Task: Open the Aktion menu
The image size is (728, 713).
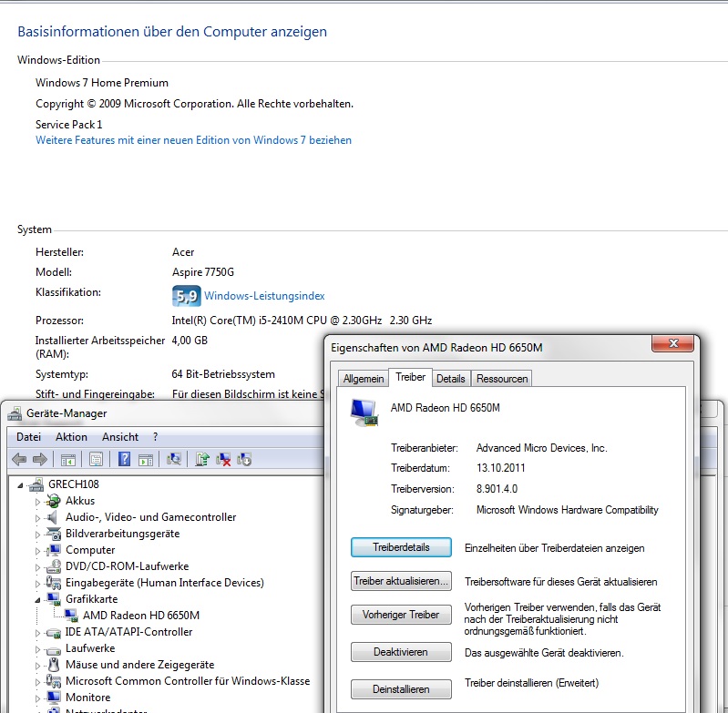Action: [x=71, y=437]
